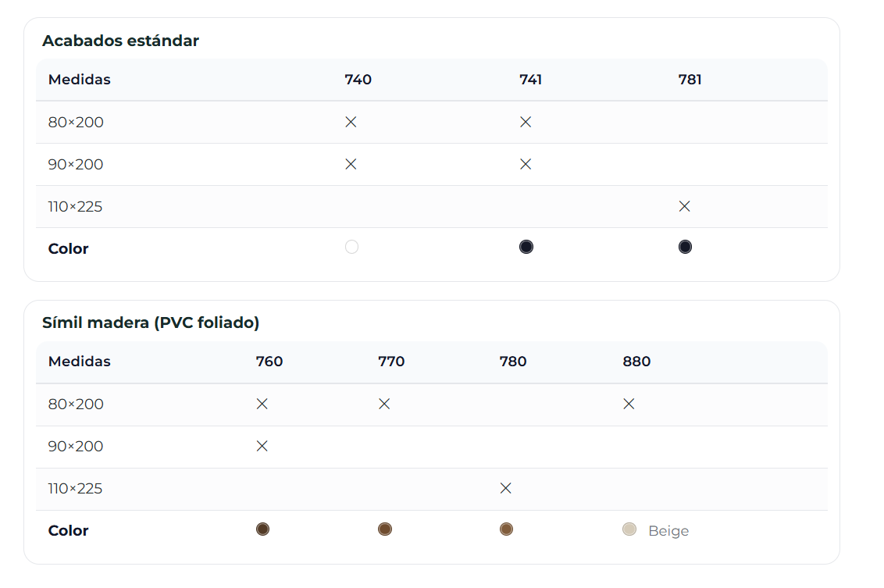
Task: Select the Beige color swatch for 880
Action: 629,529
